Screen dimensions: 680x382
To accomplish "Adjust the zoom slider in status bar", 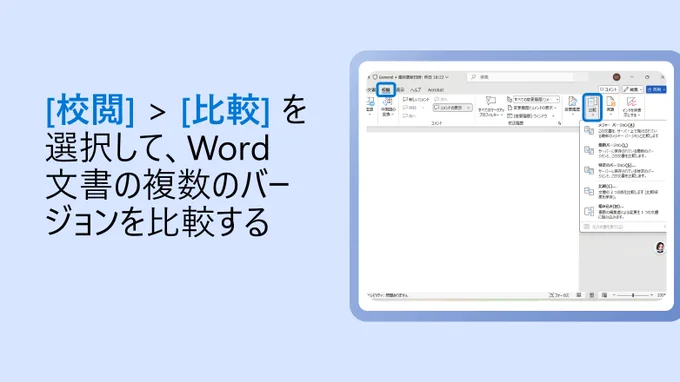I will 633,295.
